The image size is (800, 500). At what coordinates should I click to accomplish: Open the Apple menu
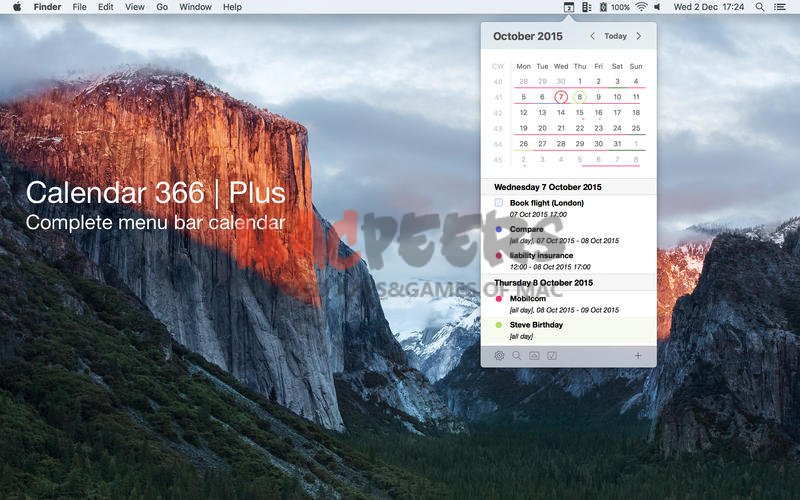[16, 7]
